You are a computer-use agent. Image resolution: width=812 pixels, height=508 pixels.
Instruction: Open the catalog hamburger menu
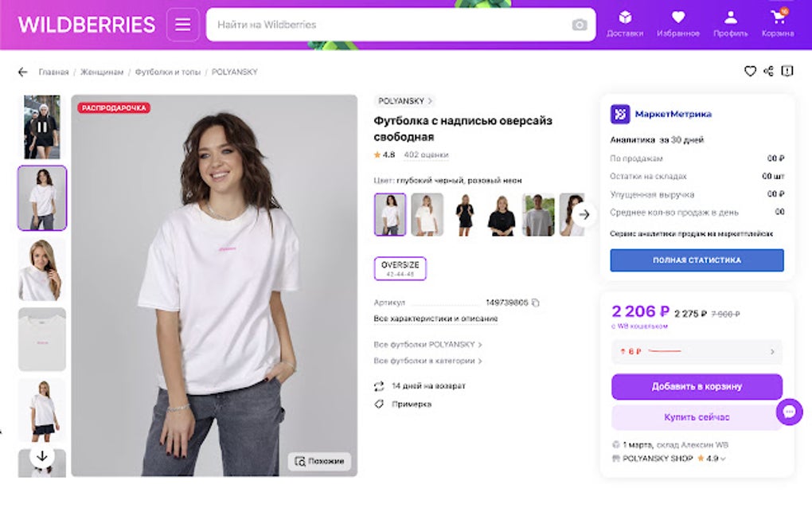[182, 24]
